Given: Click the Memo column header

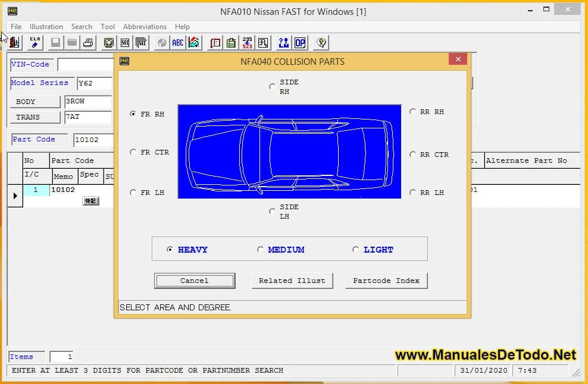Looking at the screenshot, I should point(64,177).
